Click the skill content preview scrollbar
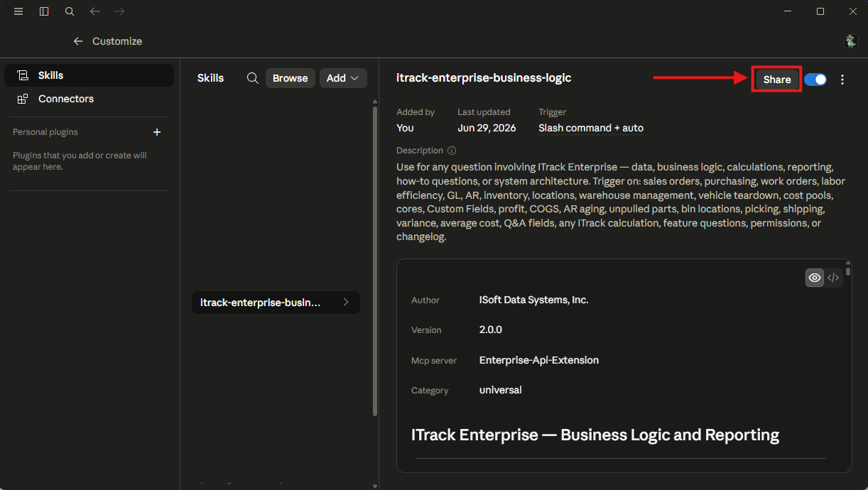 [x=848, y=271]
